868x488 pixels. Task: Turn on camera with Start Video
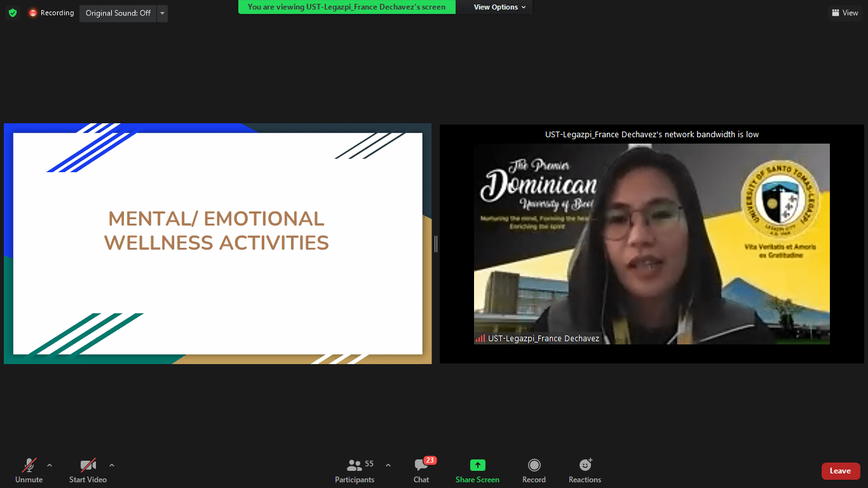[x=88, y=471]
